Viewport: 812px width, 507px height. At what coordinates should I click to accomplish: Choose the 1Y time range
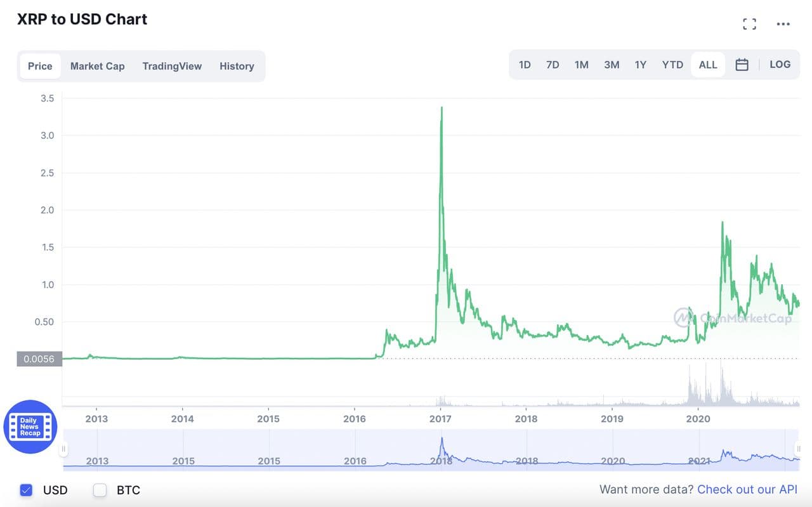641,65
